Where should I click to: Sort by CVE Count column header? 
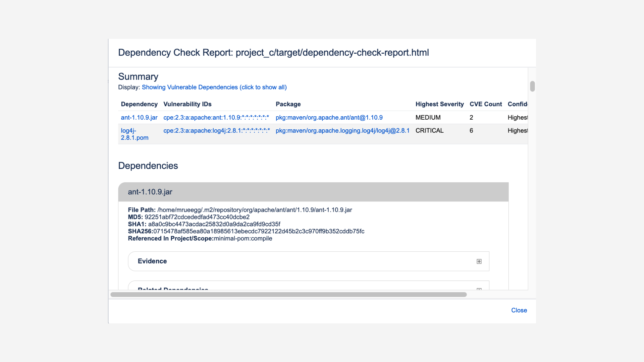pos(485,104)
